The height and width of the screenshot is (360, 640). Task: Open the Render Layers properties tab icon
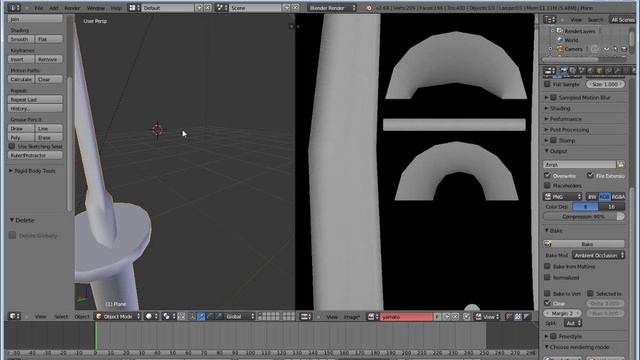click(x=572, y=71)
